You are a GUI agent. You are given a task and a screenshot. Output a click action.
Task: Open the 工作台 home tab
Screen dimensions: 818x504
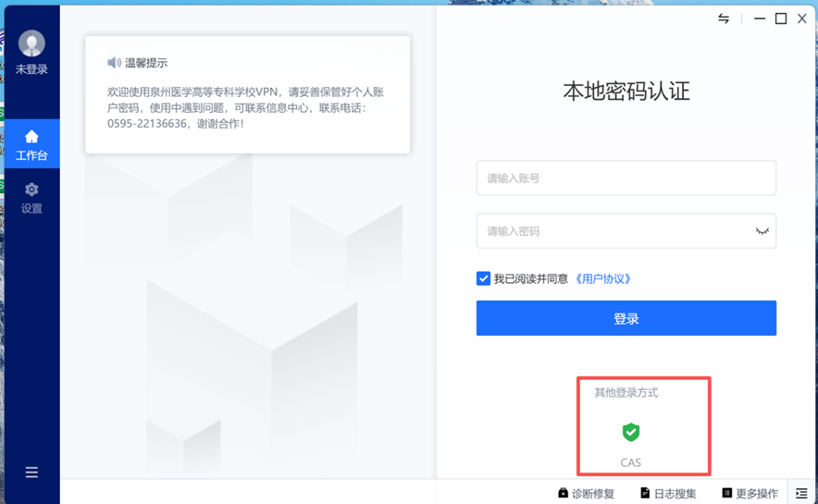[31, 144]
